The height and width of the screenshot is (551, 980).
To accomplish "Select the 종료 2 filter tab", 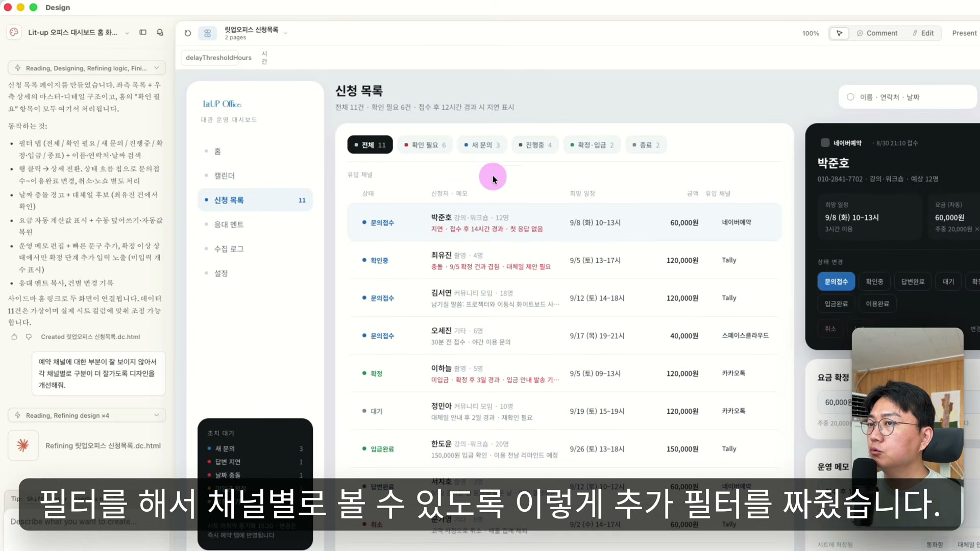I will [646, 145].
